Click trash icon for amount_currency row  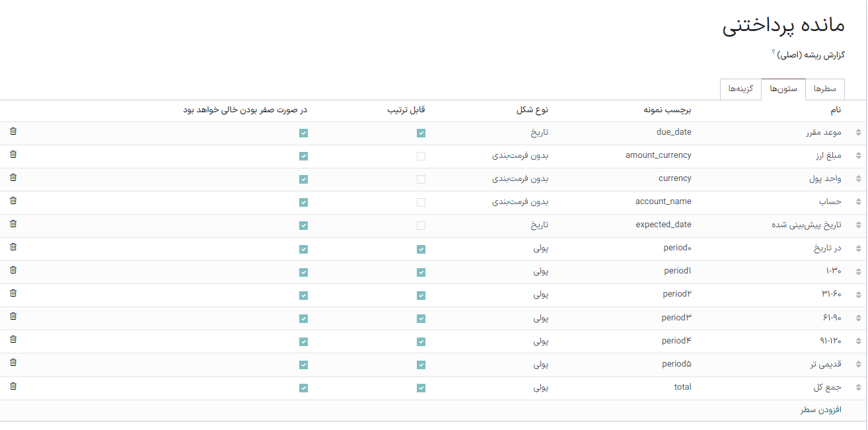click(x=13, y=155)
